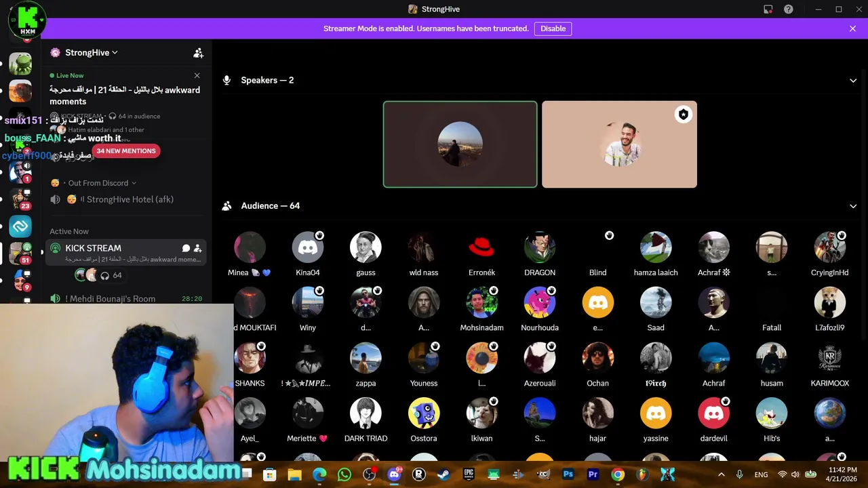Viewport: 868px width, 488px height.
Task: Click moderator badge on second speaker tile
Action: coord(683,115)
